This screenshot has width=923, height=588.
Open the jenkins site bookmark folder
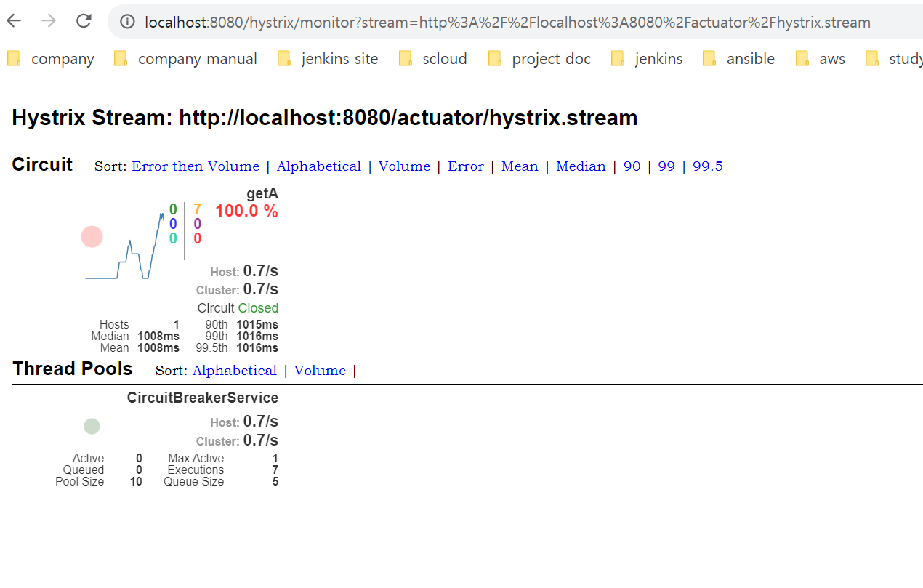pos(328,59)
